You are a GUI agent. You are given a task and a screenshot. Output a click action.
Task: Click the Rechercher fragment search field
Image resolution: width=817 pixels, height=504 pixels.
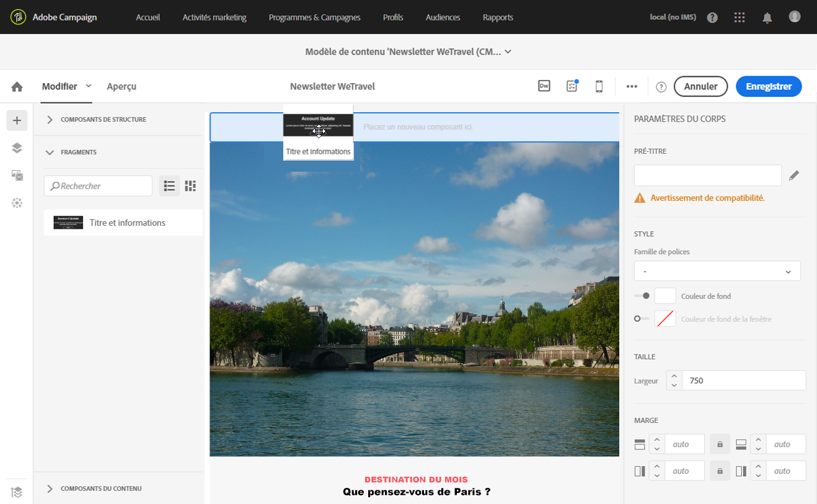98,186
